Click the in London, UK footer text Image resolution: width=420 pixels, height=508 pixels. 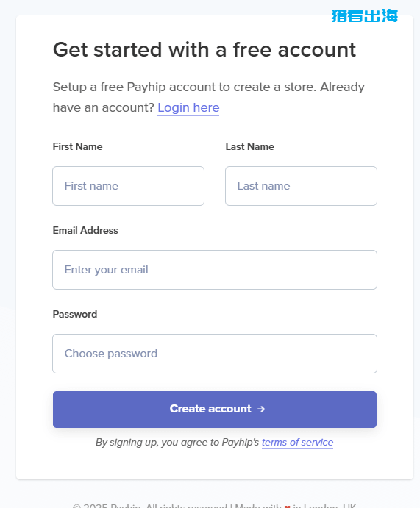tap(324, 506)
